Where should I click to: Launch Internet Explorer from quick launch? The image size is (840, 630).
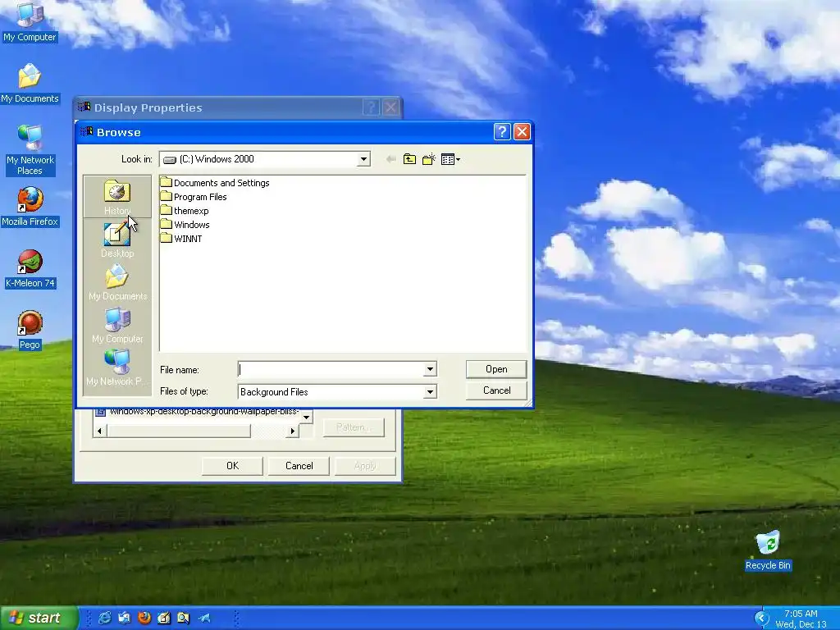point(105,618)
